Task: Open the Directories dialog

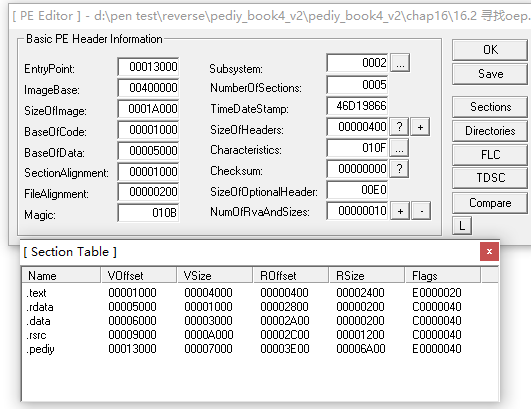Action: click(x=490, y=131)
